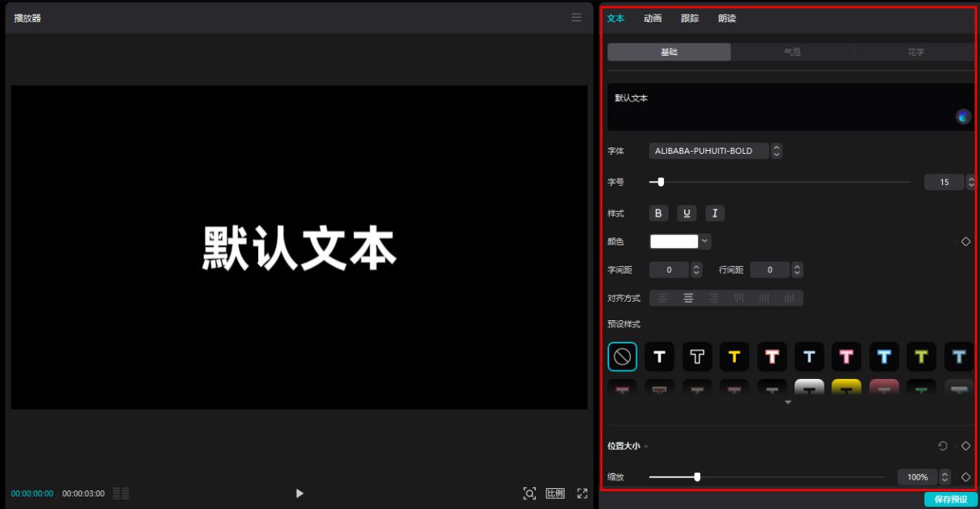Collapse the 位置大小 section
Screen dimensions: 980x509
pos(648,446)
